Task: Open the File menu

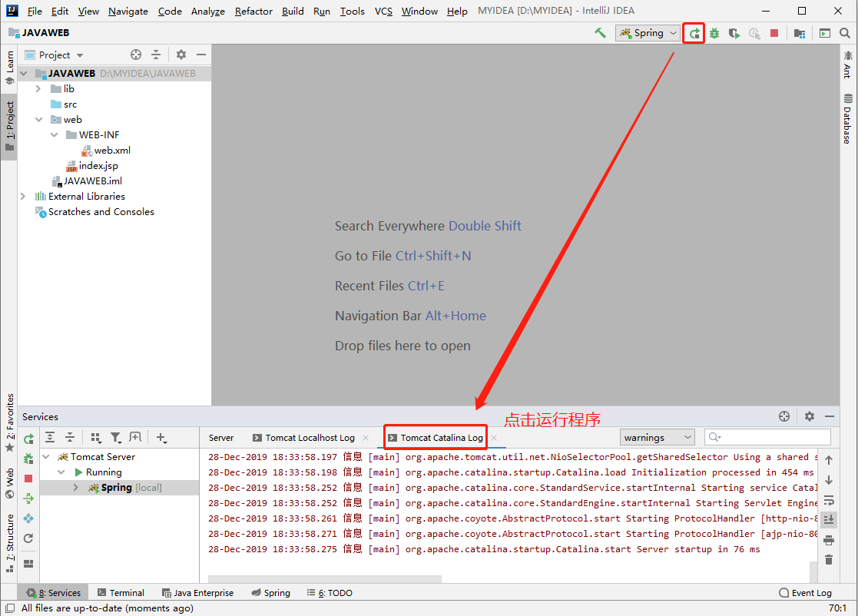Action: point(35,11)
